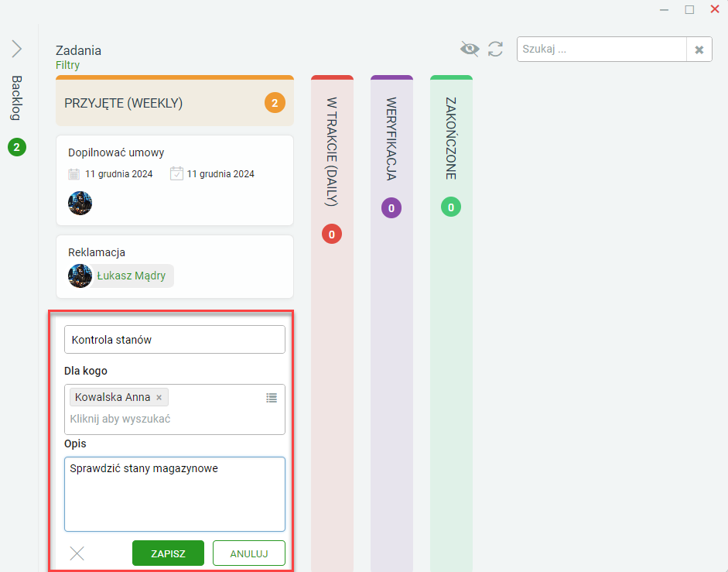
Task: Click the red badge showing 0
Action: (x=332, y=235)
